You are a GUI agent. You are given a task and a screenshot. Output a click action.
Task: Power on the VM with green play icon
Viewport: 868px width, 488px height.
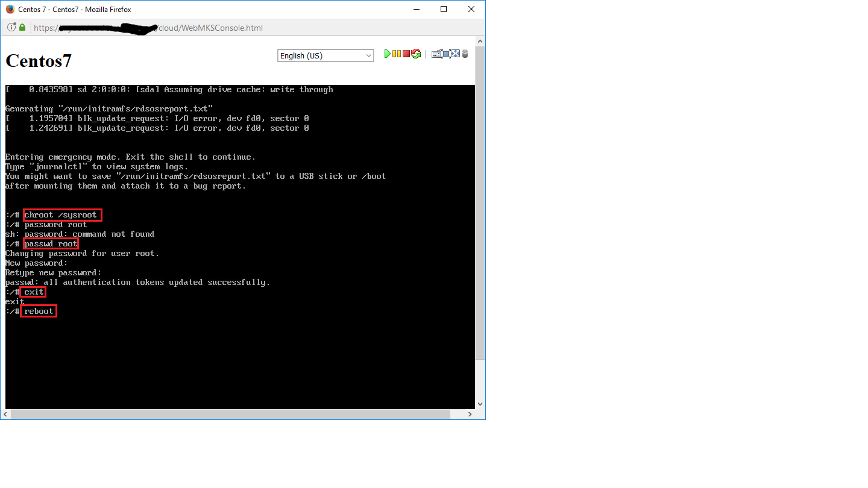coord(388,54)
